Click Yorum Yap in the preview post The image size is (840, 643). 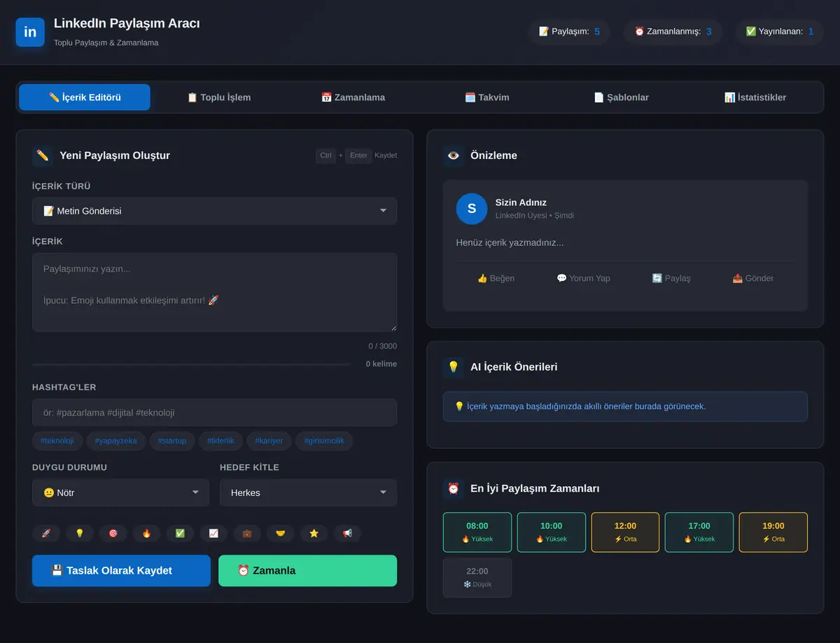click(583, 278)
